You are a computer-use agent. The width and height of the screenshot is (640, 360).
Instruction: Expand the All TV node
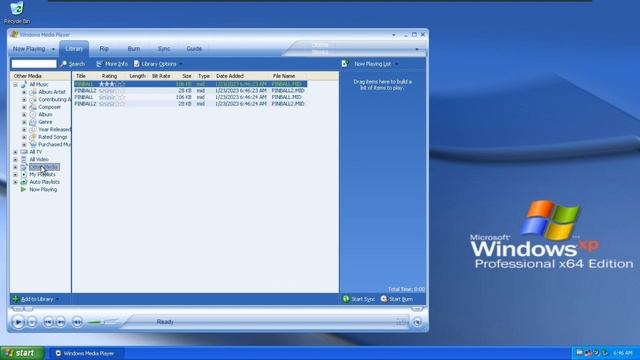coord(16,152)
